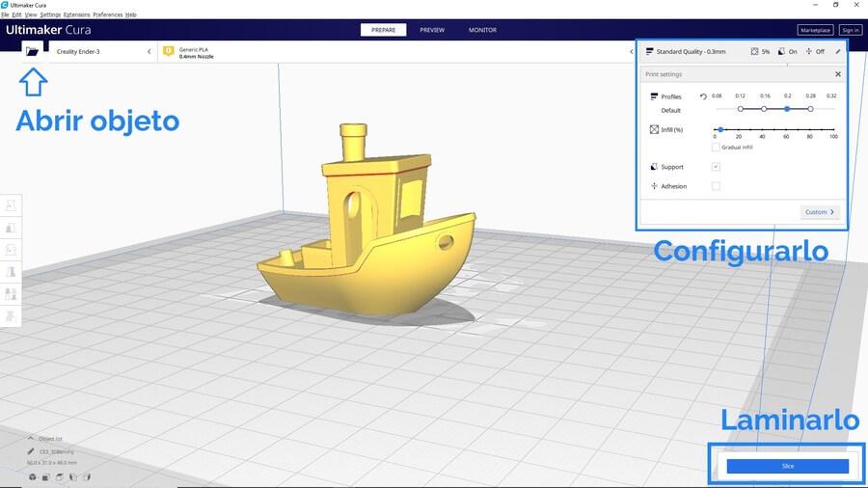Switch to the PREVIEW stage tab
The height and width of the screenshot is (488, 868).
pyautogui.click(x=432, y=30)
